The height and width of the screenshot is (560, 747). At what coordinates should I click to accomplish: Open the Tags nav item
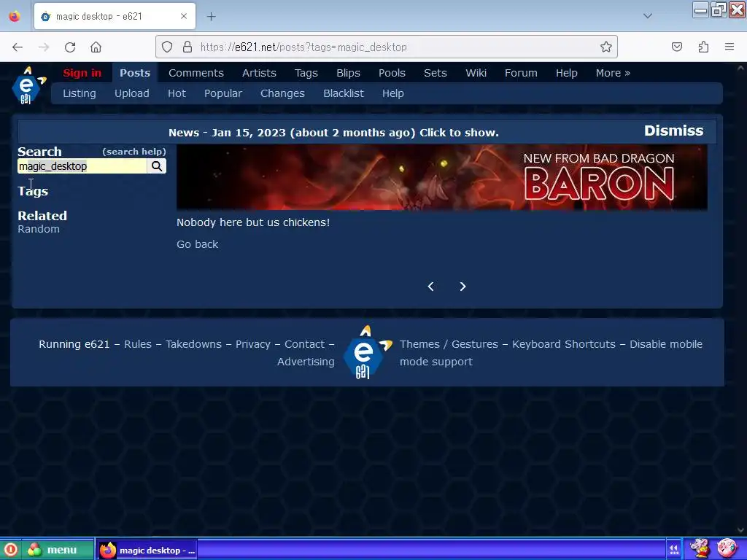click(306, 73)
